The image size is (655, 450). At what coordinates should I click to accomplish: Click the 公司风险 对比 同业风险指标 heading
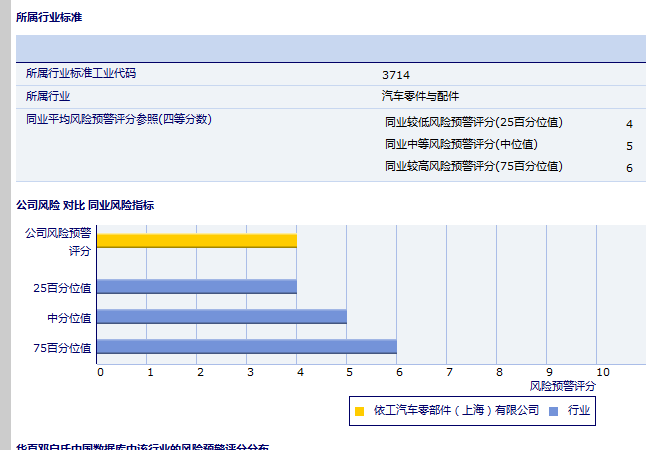(85, 205)
